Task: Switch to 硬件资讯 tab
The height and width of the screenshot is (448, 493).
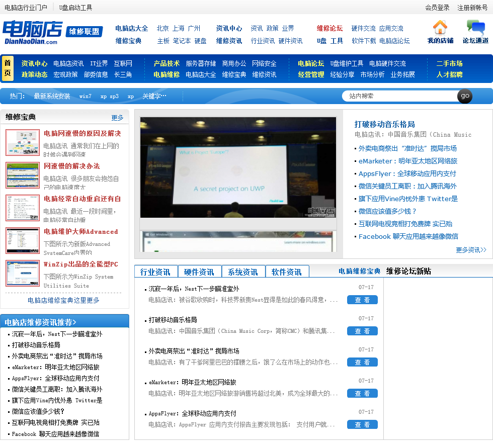Action: pos(199,272)
